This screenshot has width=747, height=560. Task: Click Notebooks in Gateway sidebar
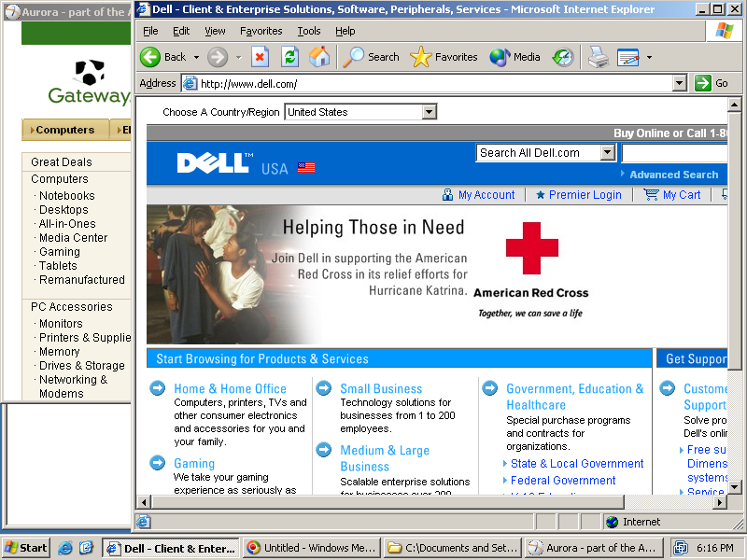[x=66, y=195]
